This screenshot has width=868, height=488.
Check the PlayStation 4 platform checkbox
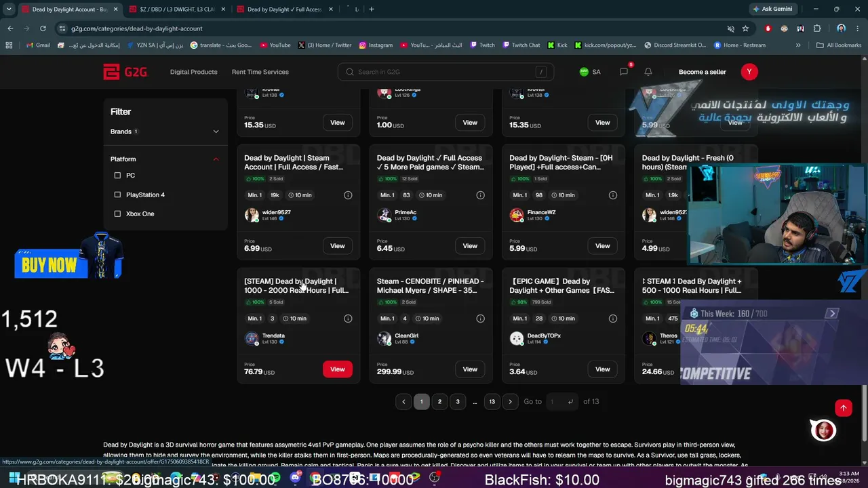coord(117,195)
